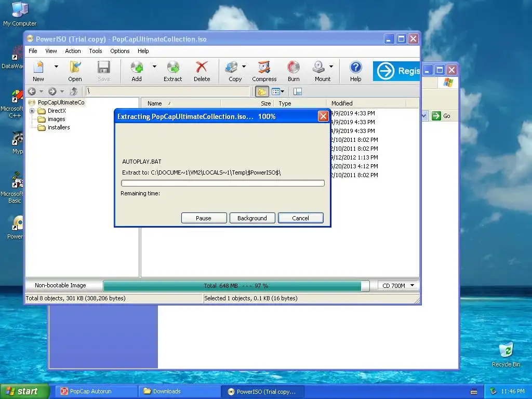Expand the DirectX folder node
Screen dimensions: 532x399
[x=32, y=111]
